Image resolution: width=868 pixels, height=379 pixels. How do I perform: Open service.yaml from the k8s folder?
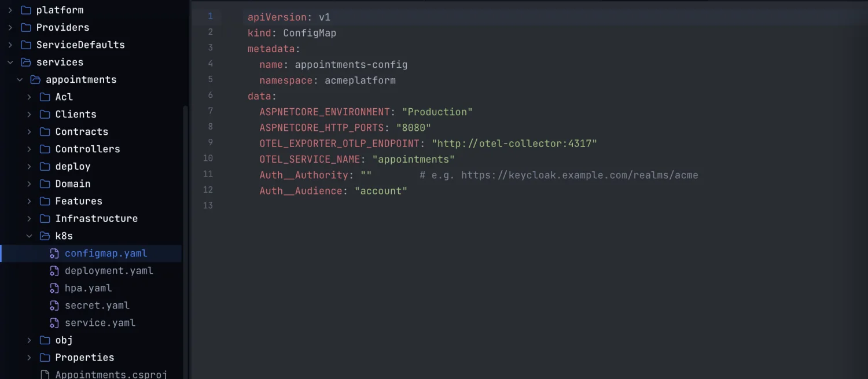[100, 323]
